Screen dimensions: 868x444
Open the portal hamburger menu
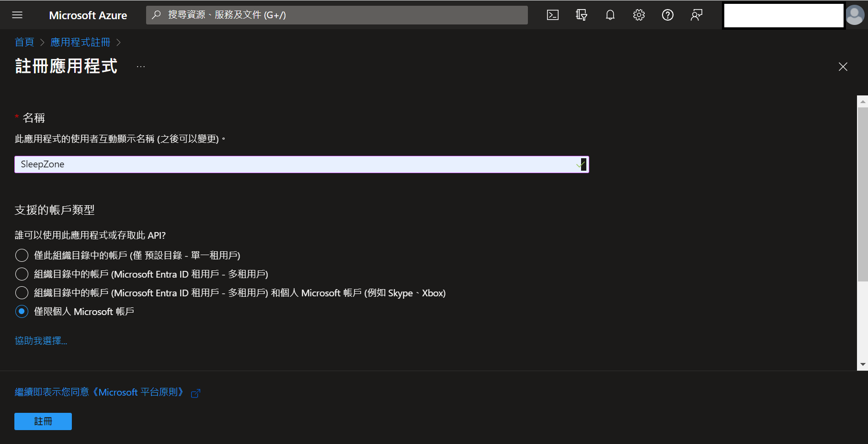pos(17,15)
